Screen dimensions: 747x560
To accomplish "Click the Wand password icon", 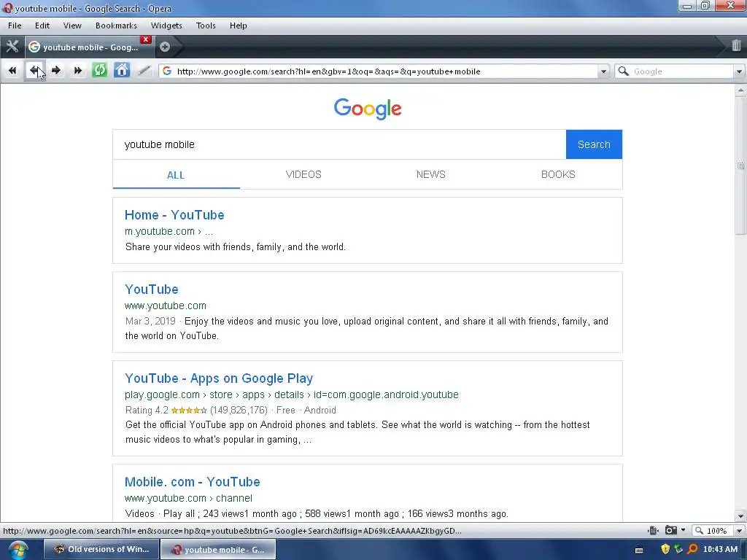I will pos(144,71).
